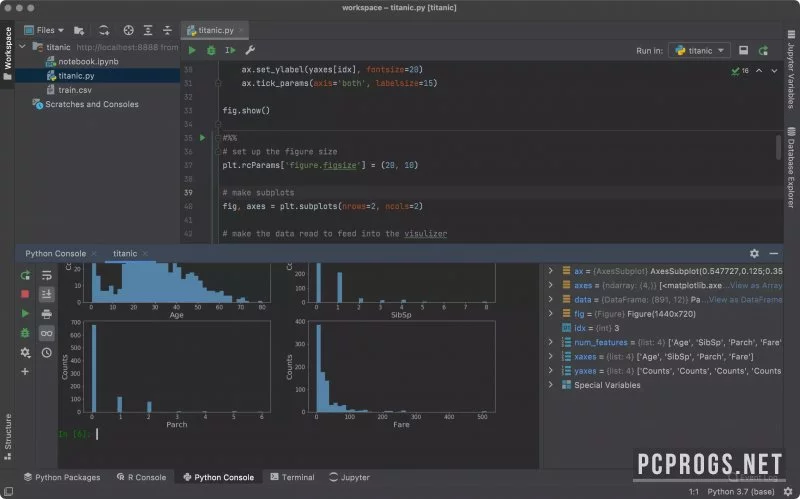Viewport: 800px width, 499px height.
Task: Click the run-at-cursor icon in editor toolbar
Action: click(x=230, y=50)
